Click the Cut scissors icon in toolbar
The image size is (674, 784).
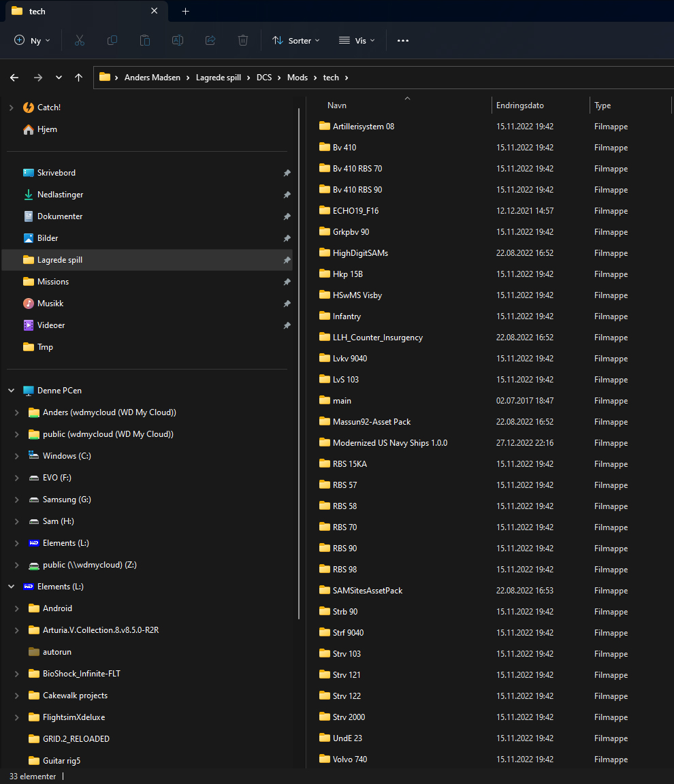coord(80,41)
